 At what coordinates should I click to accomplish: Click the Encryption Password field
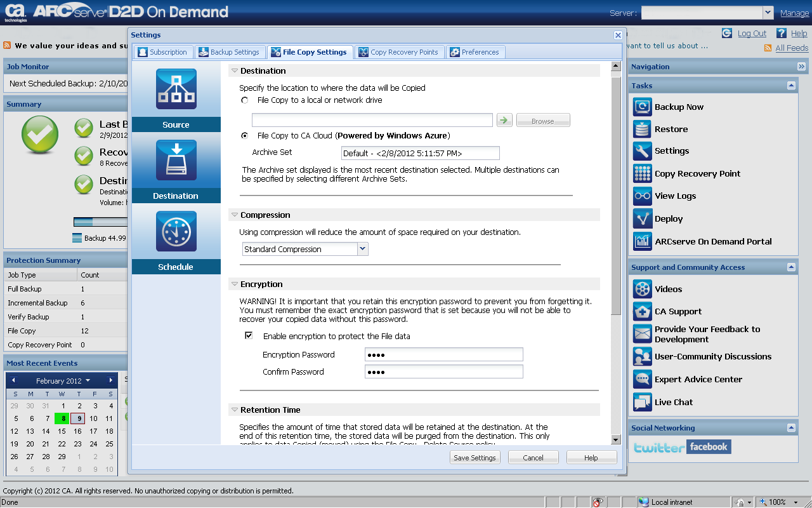(x=444, y=354)
